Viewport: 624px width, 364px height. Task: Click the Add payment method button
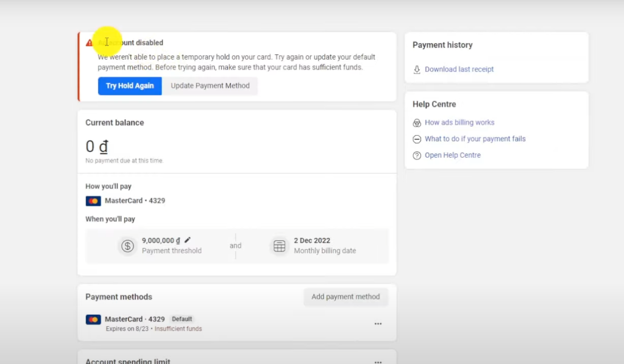coord(346,297)
